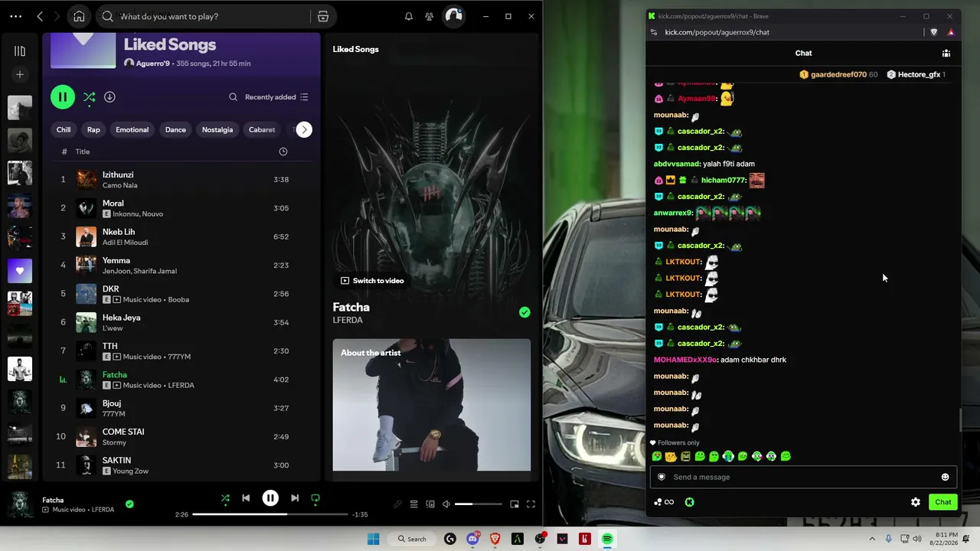This screenshot has width=980, height=551.
Task: Open Kick chat users icon in the header
Action: tap(946, 53)
